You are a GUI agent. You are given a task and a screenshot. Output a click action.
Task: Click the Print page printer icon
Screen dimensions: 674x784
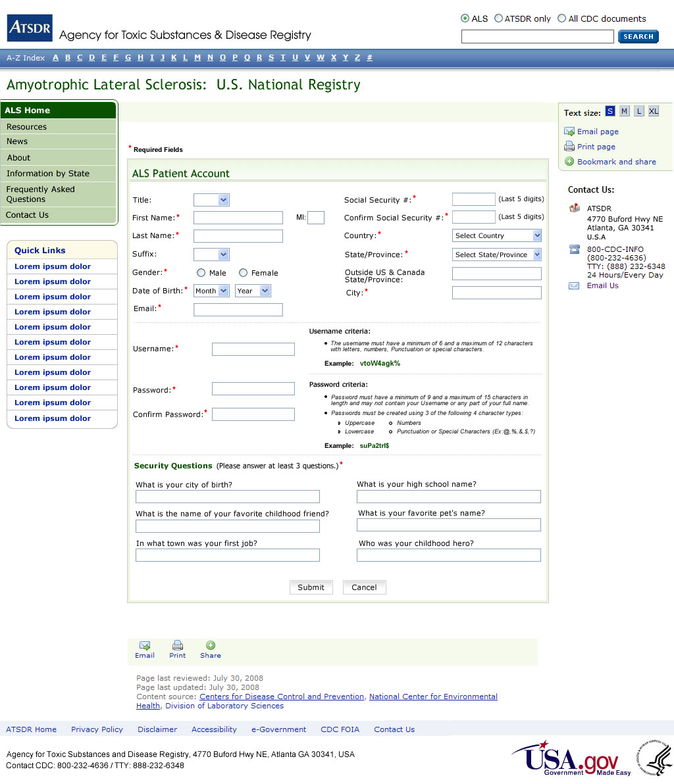(x=569, y=147)
